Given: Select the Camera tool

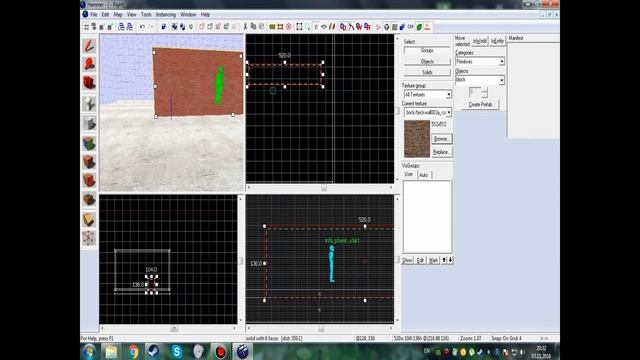Looking at the screenshot, I should pyautogui.click(x=89, y=83).
